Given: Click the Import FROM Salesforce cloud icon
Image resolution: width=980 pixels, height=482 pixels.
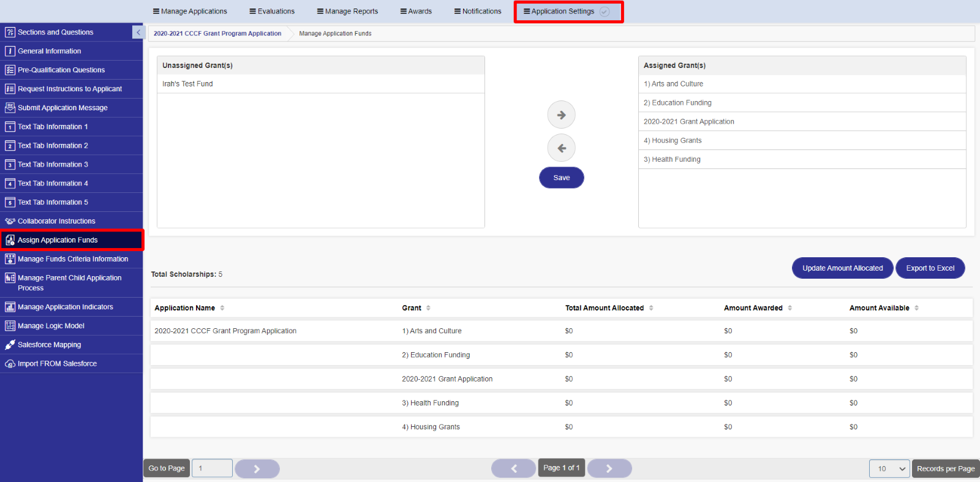Looking at the screenshot, I should coord(10,364).
